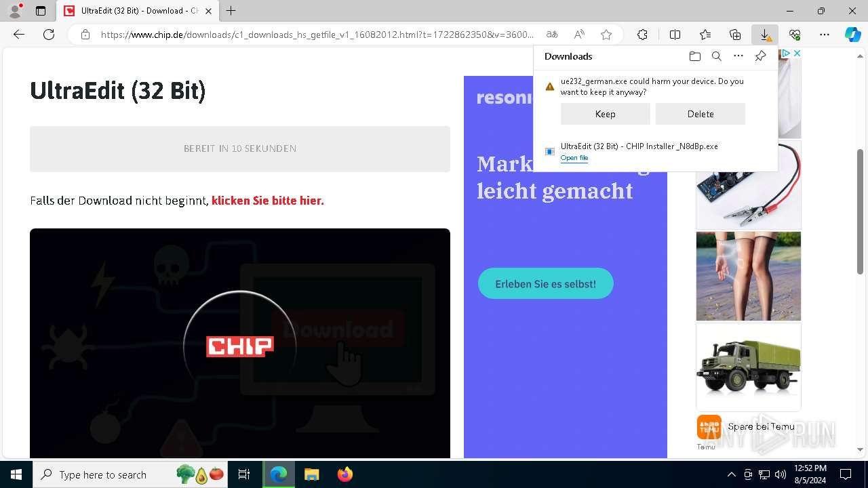Open the network tray icon

coord(764,474)
